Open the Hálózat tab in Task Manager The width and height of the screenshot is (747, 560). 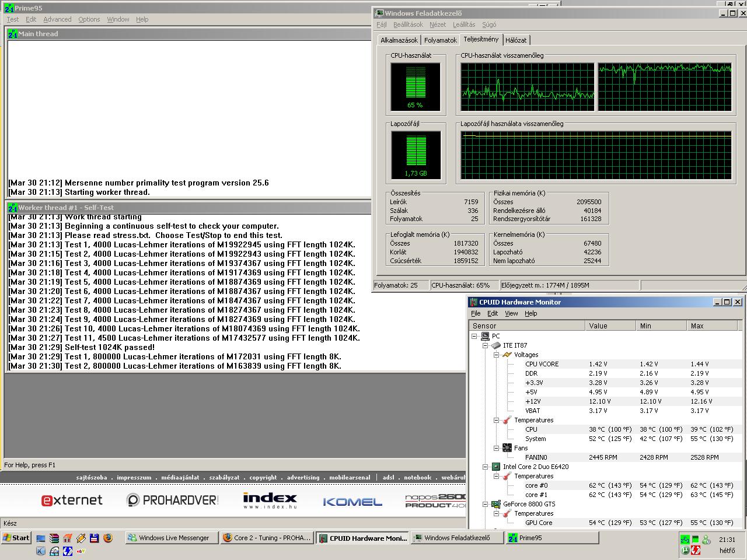tap(516, 40)
